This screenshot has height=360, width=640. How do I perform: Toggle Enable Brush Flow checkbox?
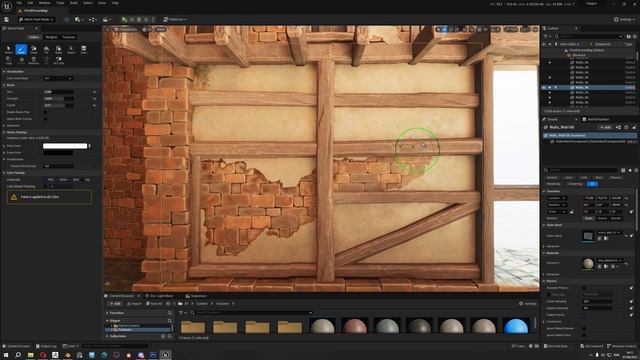(45, 112)
